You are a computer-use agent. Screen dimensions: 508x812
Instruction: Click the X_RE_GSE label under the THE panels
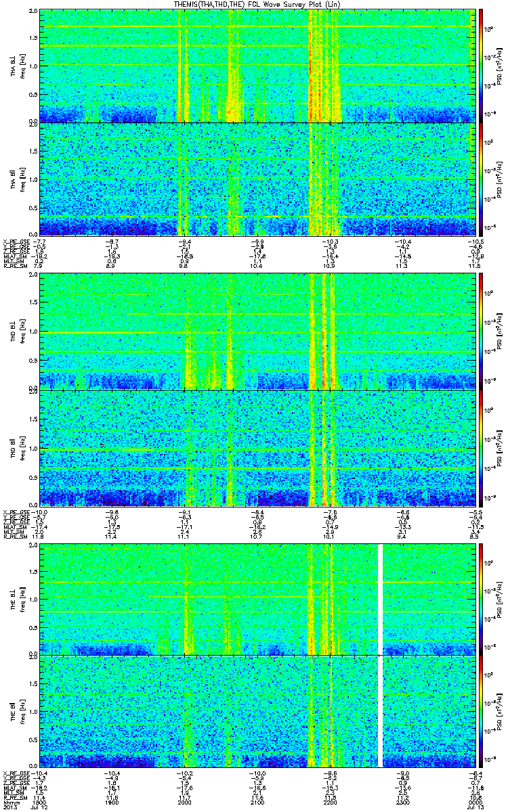point(16,774)
